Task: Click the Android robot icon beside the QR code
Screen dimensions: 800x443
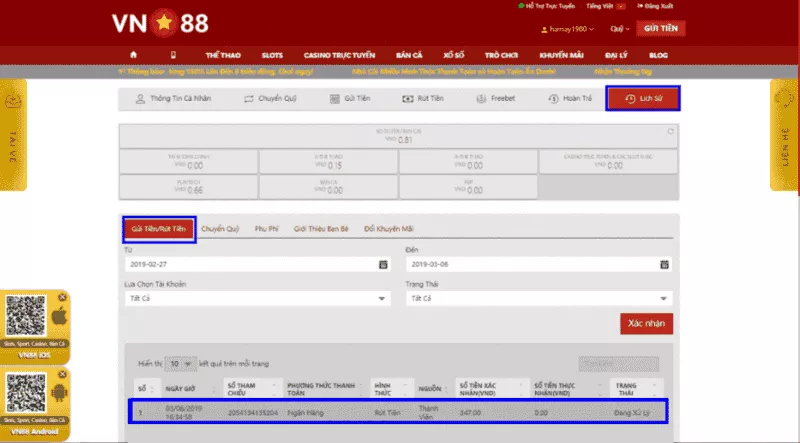Action: [x=59, y=394]
